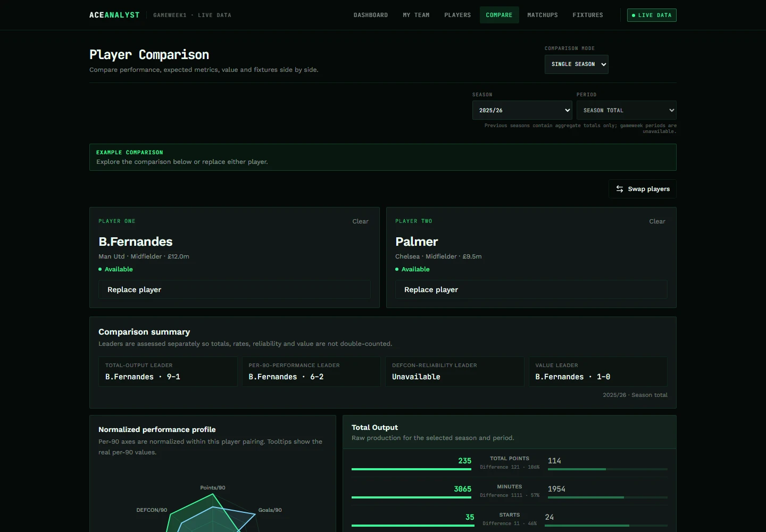Screen dimensions: 766x532
Task: Click the Defcon-Reliability Leader Unavailable card
Action: (454, 371)
